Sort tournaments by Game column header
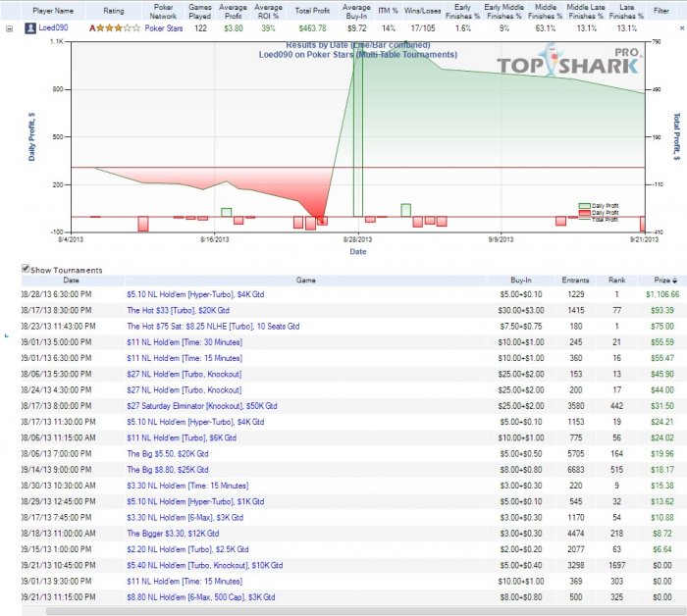This screenshot has height=616, width=687. (305, 281)
